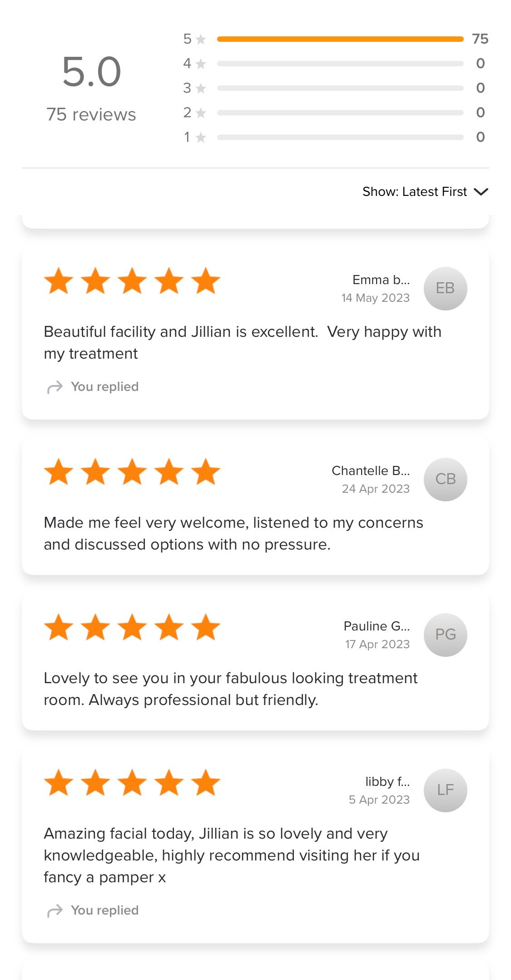511x980 pixels.
Task: Click the 75 reviews total label
Action: click(x=91, y=115)
